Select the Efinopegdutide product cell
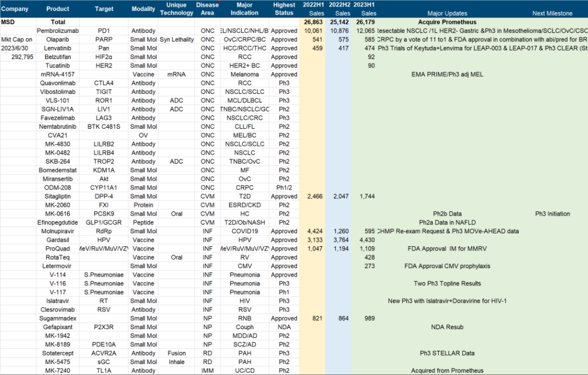 (58, 222)
